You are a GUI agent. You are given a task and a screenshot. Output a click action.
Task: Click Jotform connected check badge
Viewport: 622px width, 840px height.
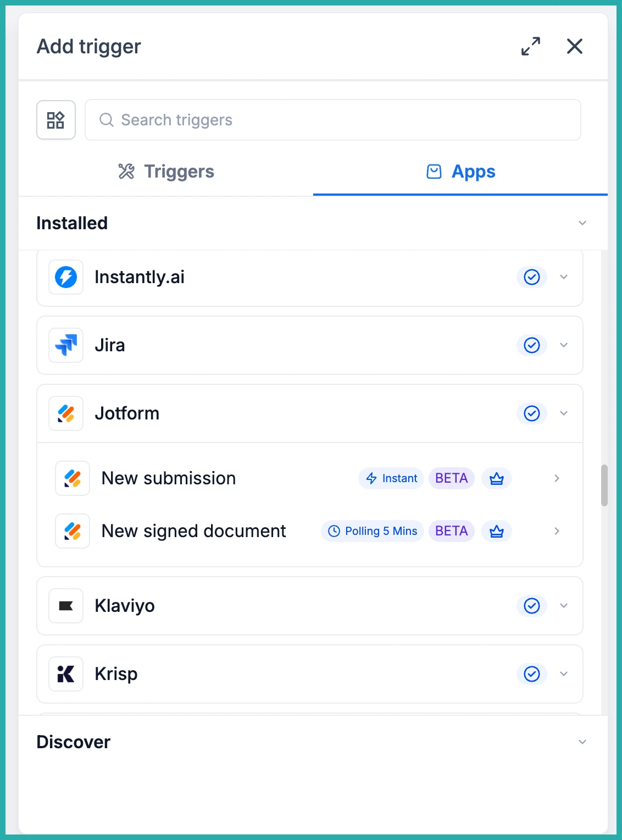[531, 413]
